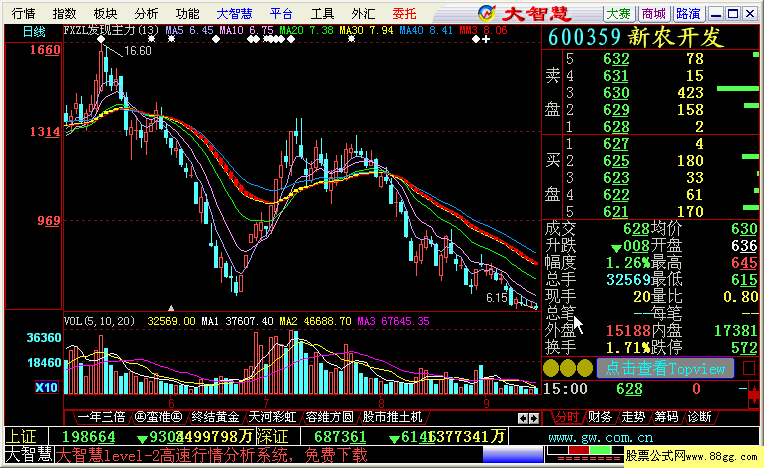The image size is (764, 468).
Task: Select the 诊断 tab
Action: click(x=699, y=417)
